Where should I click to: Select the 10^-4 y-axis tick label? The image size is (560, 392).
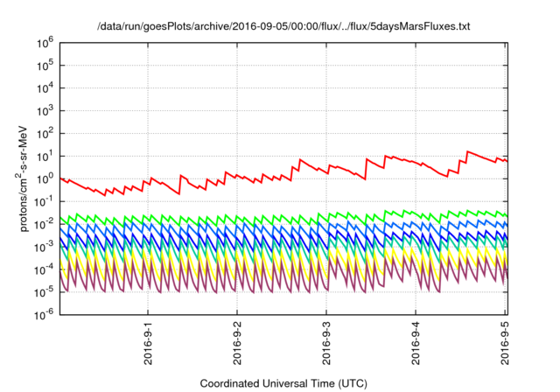click(45, 269)
